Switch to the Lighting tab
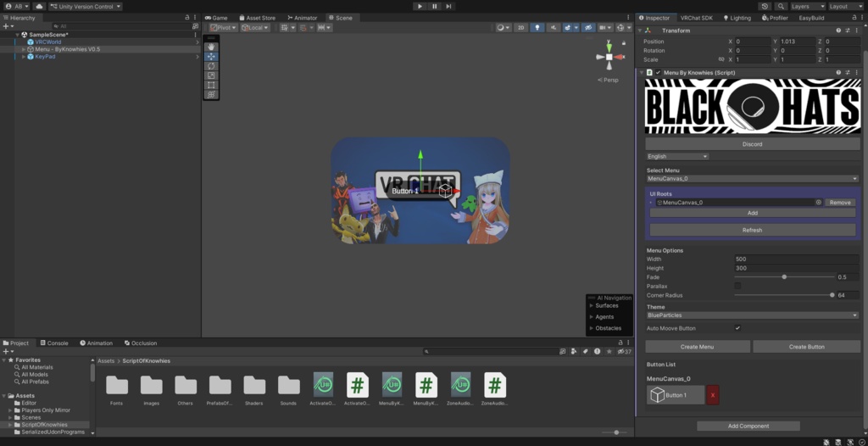This screenshot has height=446, width=868. 737,18
